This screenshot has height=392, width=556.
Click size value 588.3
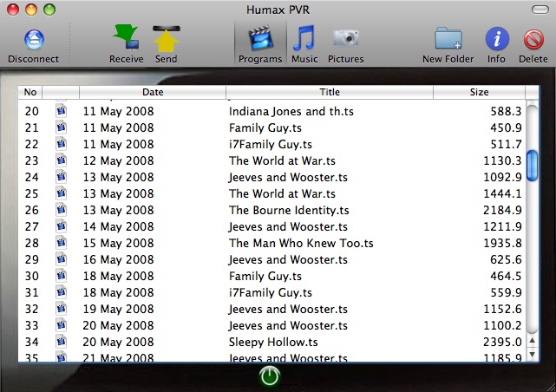(x=506, y=111)
